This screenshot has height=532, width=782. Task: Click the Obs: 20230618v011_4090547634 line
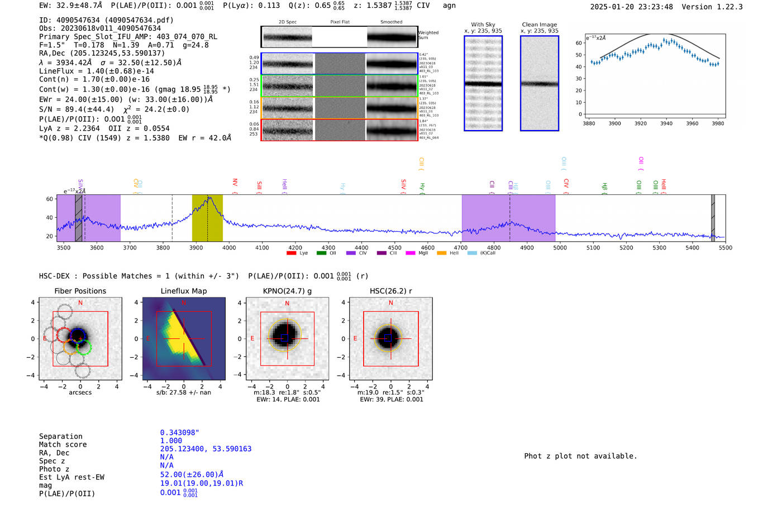pyautogui.click(x=100, y=28)
